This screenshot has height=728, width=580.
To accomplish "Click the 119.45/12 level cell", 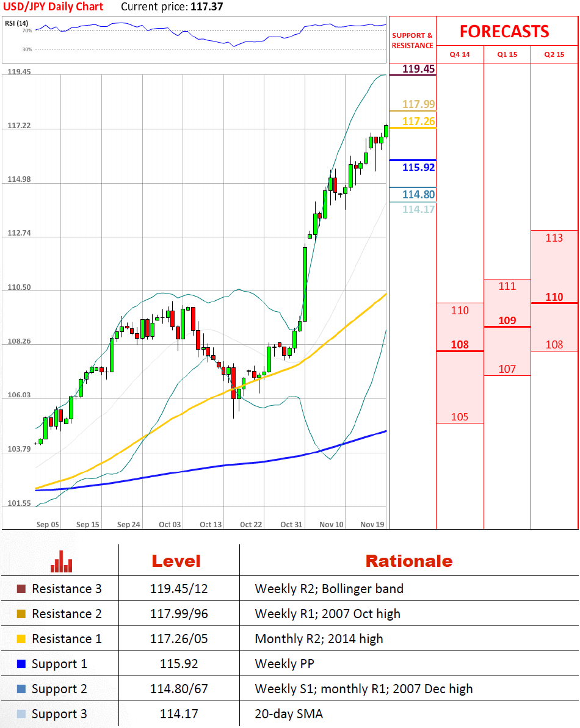I will 179,589.
